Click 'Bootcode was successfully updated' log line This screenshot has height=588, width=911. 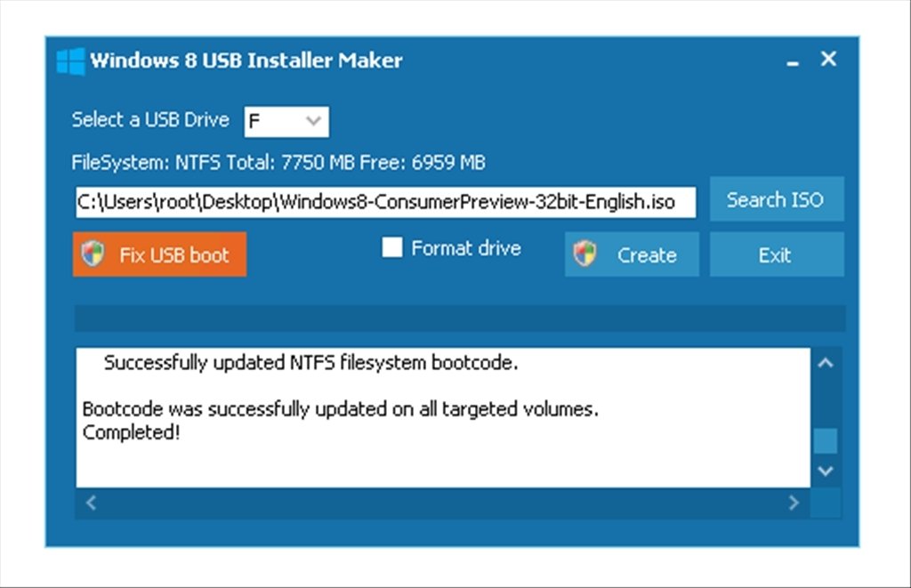341,409
